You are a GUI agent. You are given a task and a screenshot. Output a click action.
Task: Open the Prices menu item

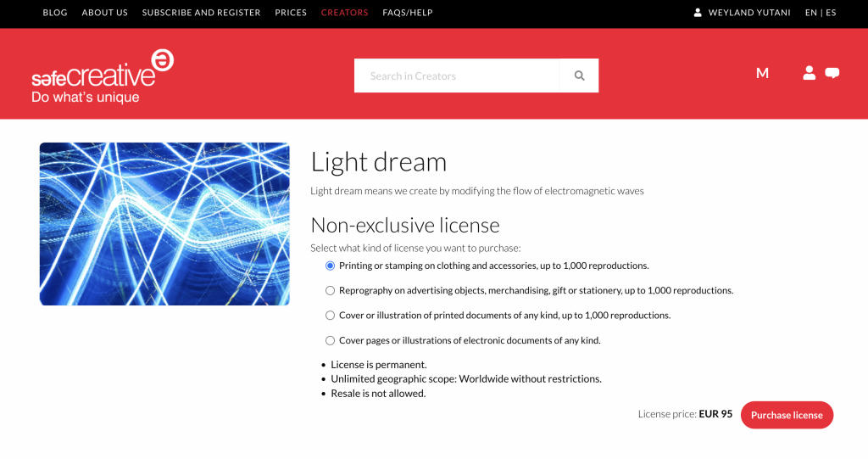(x=291, y=13)
